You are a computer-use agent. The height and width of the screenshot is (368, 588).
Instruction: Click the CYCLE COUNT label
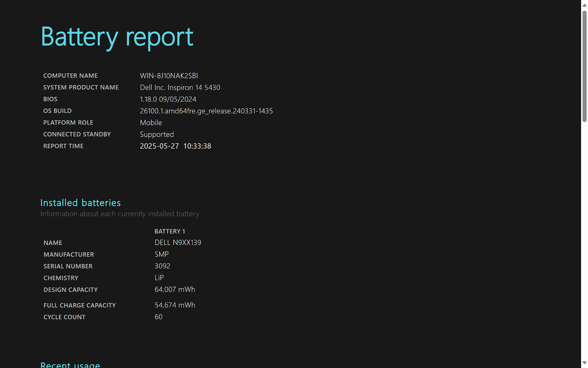(x=64, y=317)
